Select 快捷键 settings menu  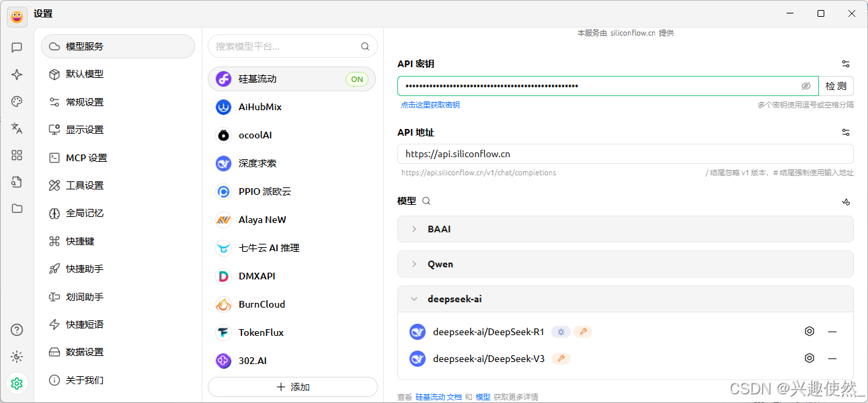pos(118,241)
